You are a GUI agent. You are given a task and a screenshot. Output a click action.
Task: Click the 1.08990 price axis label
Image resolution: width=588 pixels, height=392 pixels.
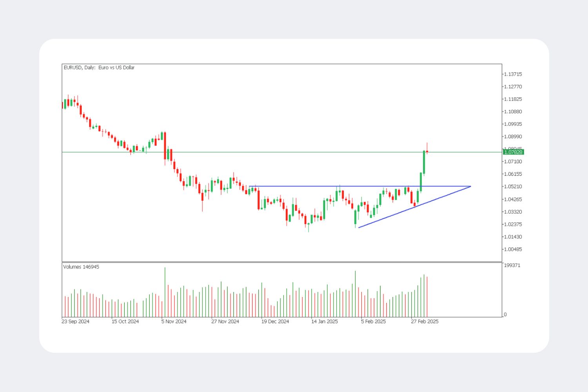(x=513, y=137)
